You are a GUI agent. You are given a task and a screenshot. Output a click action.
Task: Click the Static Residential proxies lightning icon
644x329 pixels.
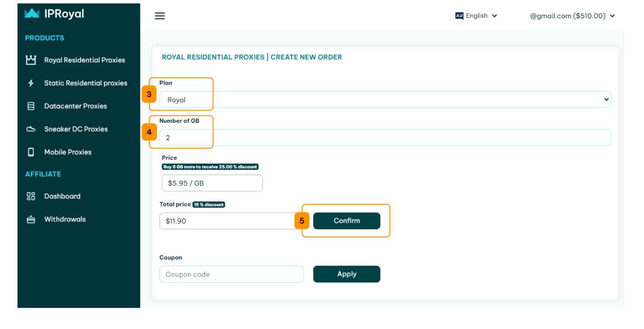tap(31, 83)
